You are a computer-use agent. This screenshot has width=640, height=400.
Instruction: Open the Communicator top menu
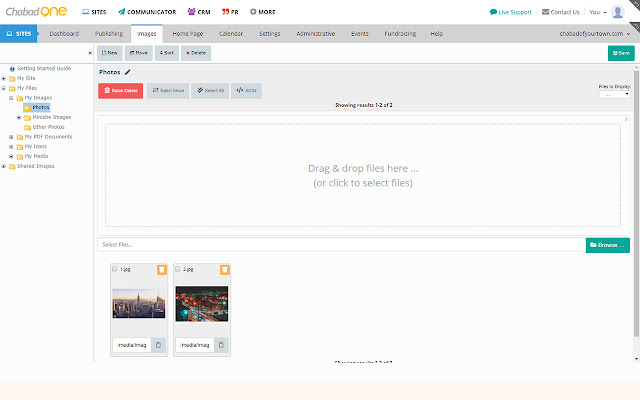[x=147, y=12]
